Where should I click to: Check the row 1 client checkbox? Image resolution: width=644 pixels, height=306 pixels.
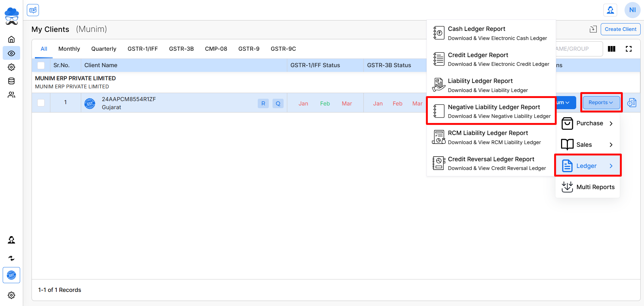tap(41, 103)
